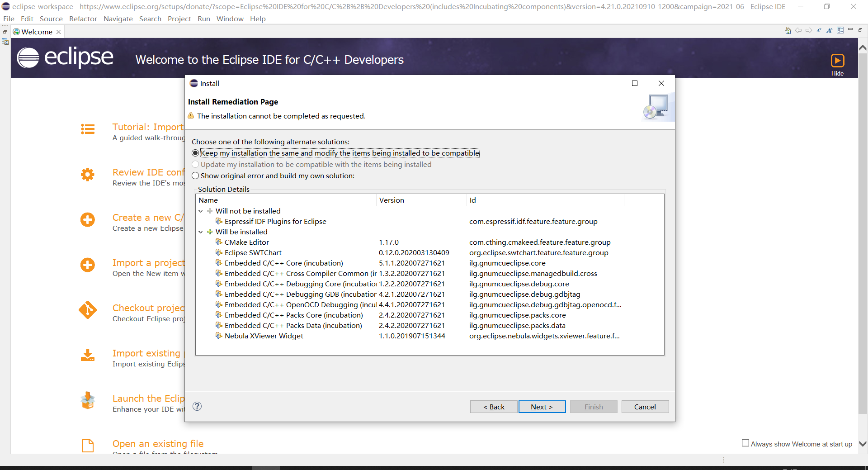
Task: Click the welcome page scroll-down chevron
Action: point(863,444)
